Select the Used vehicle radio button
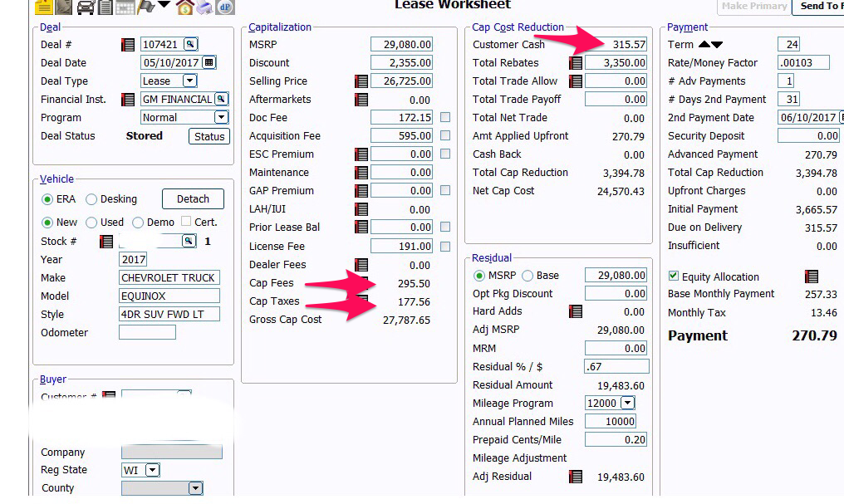The height and width of the screenshot is (504, 844). [x=91, y=223]
